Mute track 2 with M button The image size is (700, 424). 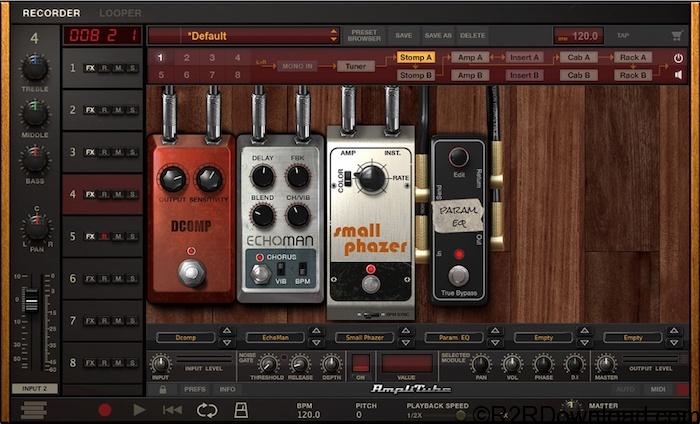tap(118, 110)
